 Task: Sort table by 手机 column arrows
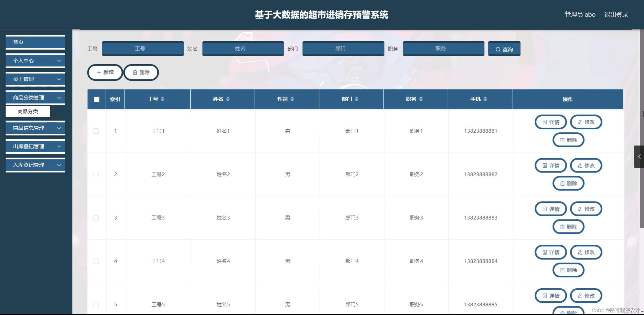[x=485, y=99]
